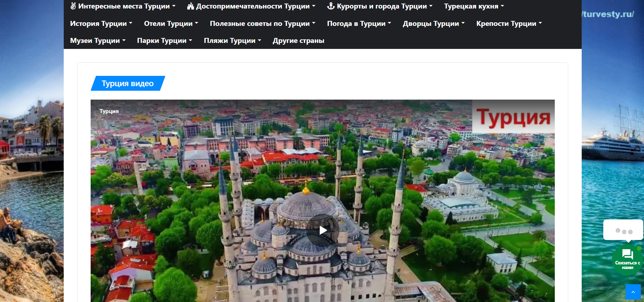This screenshot has height=302, width=644.
Task: Expand the Отели Турции dropdown
Action: coord(171,24)
